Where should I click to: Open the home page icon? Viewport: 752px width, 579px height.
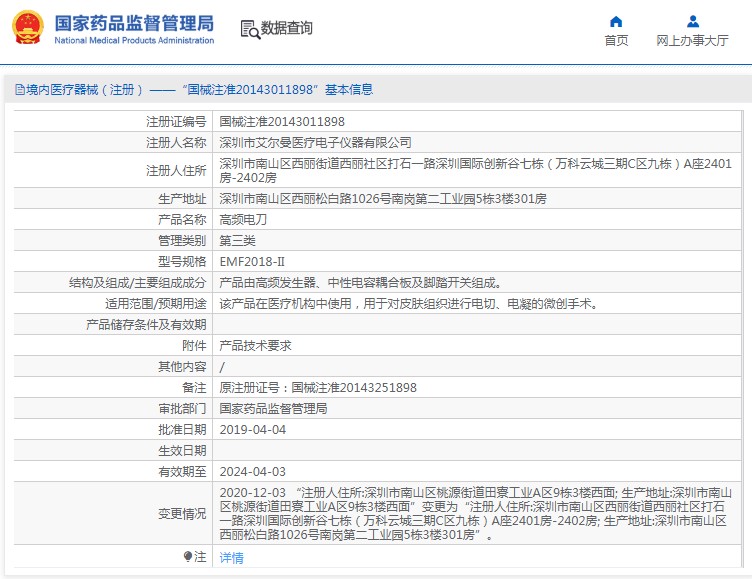(x=616, y=22)
